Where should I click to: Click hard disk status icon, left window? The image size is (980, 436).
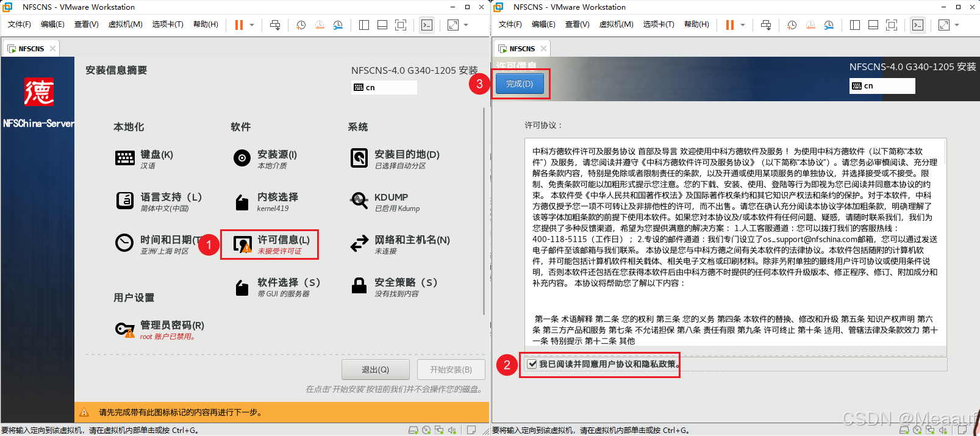413,430
